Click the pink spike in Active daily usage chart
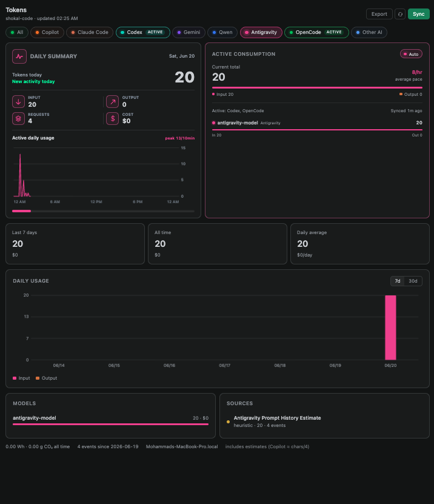The image size is (434, 504). point(20,175)
